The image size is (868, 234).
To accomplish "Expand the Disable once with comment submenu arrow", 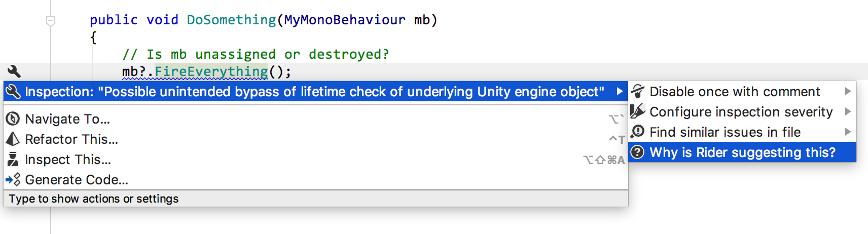I will (x=848, y=91).
